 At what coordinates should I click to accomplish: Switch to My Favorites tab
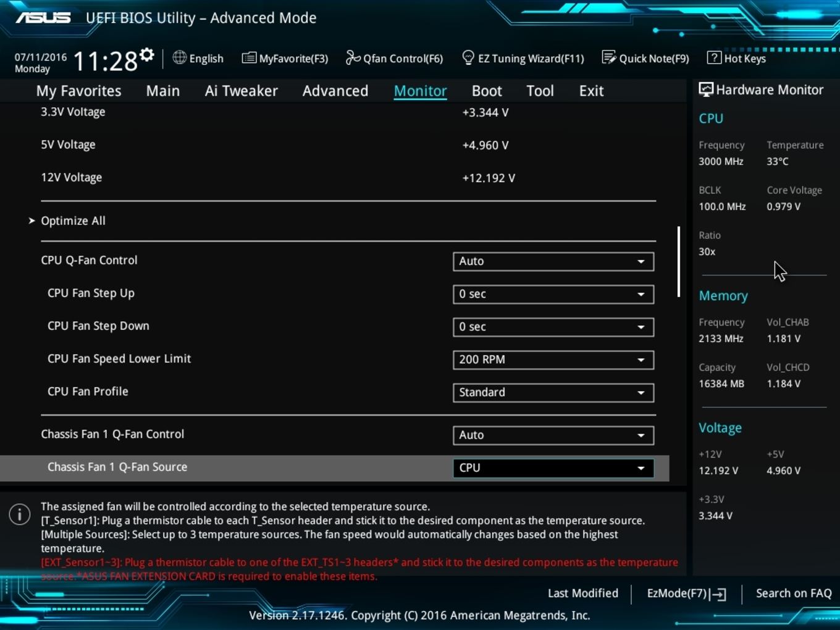(79, 91)
